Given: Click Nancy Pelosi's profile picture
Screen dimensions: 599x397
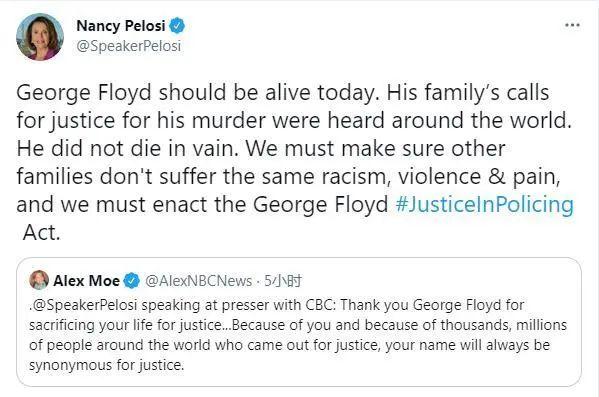Looking at the screenshot, I should [x=40, y=37].
